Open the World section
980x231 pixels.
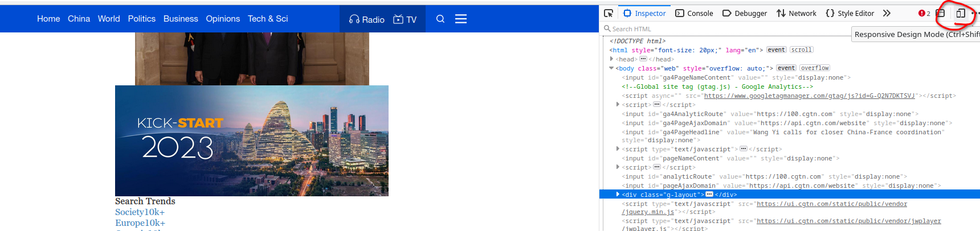click(109, 19)
